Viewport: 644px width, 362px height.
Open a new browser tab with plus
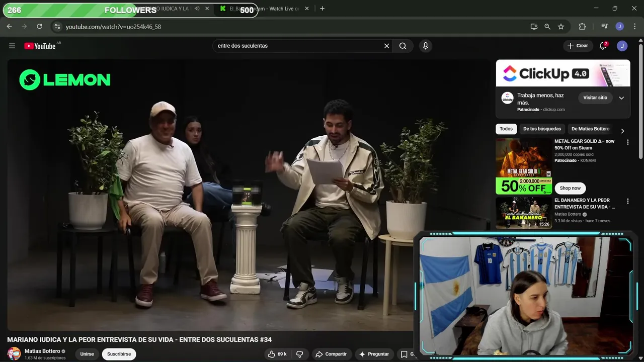(322, 9)
